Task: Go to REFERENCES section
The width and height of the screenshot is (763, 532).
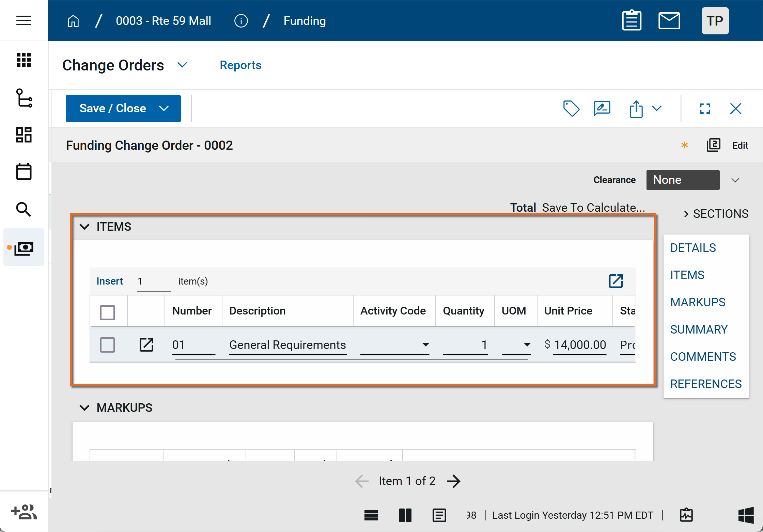Action: tap(706, 384)
